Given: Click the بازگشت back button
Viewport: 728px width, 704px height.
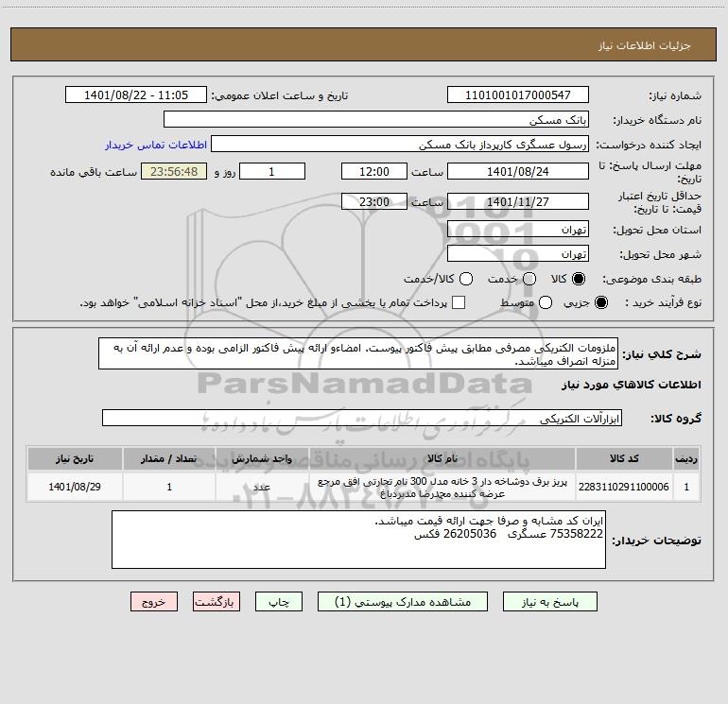Looking at the screenshot, I should click(217, 602).
